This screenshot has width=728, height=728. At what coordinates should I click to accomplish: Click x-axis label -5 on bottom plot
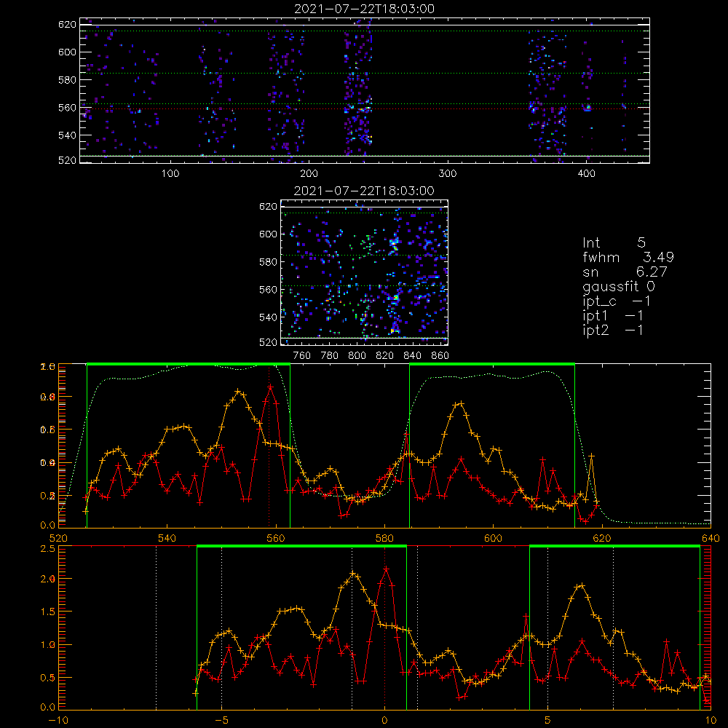click(x=222, y=720)
